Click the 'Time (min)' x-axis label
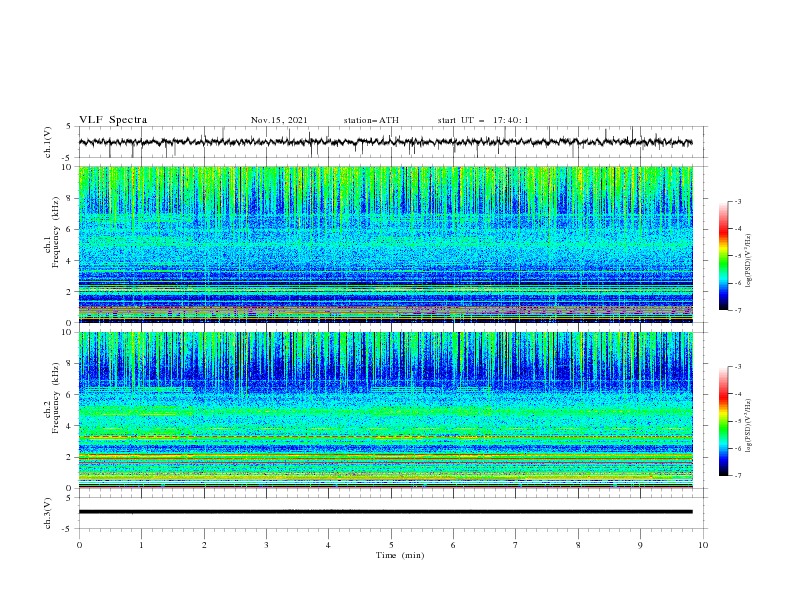This screenshot has height=612, width=792. 400,555
